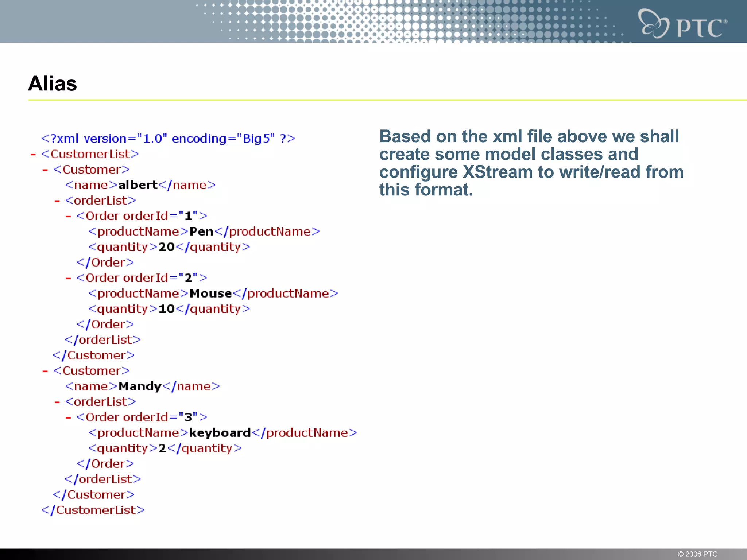Select the quantity value 10
747x560 pixels.
(x=167, y=309)
